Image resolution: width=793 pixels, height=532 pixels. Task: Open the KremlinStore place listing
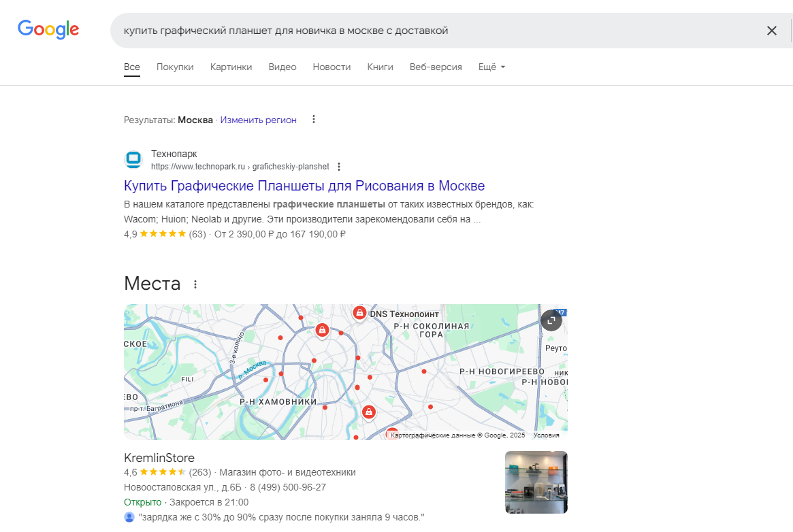(x=159, y=458)
